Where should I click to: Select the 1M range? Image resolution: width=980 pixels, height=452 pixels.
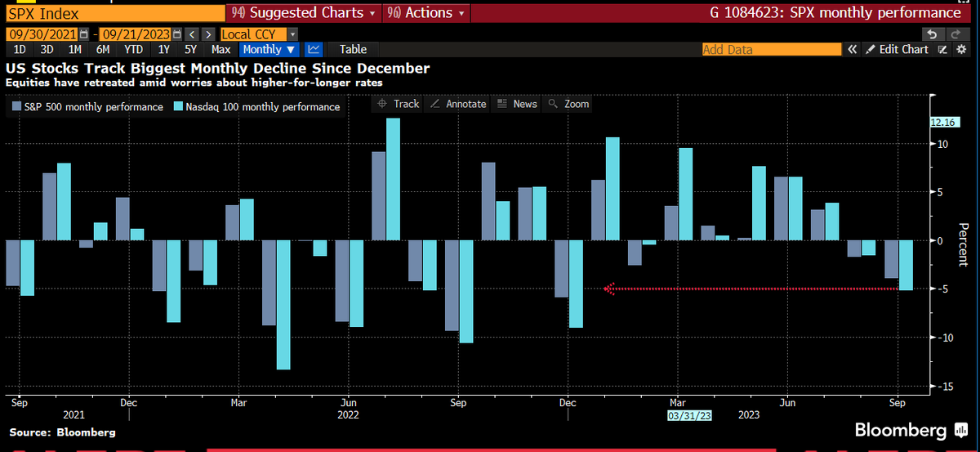(x=73, y=49)
